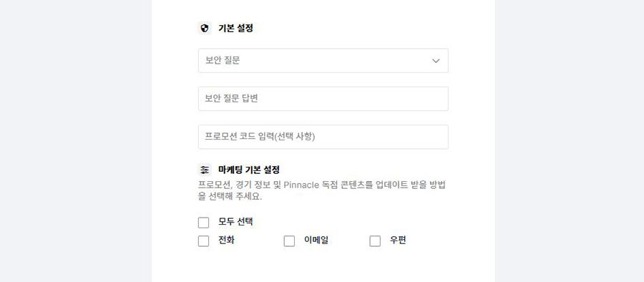The width and height of the screenshot is (644, 282).
Task: Choose the 우편 label text
Action: [x=398, y=240]
